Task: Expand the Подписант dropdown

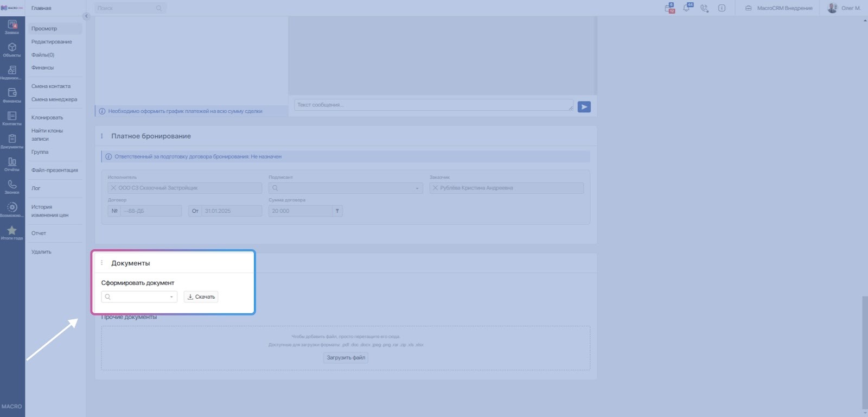Action: coord(346,188)
